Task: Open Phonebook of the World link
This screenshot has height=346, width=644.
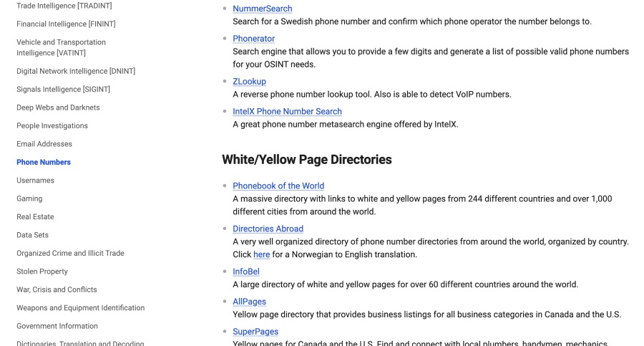Action: [278, 186]
